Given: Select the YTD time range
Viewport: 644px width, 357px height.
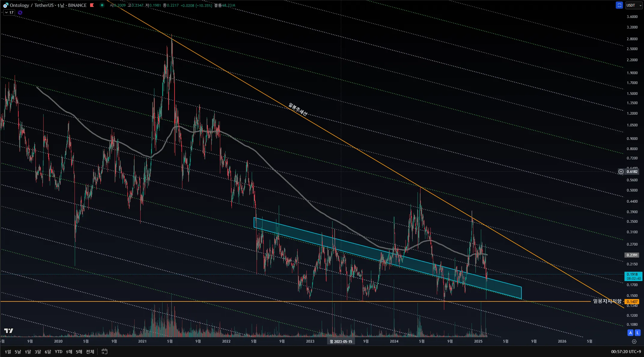Looking at the screenshot, I should tap(59, 352).
